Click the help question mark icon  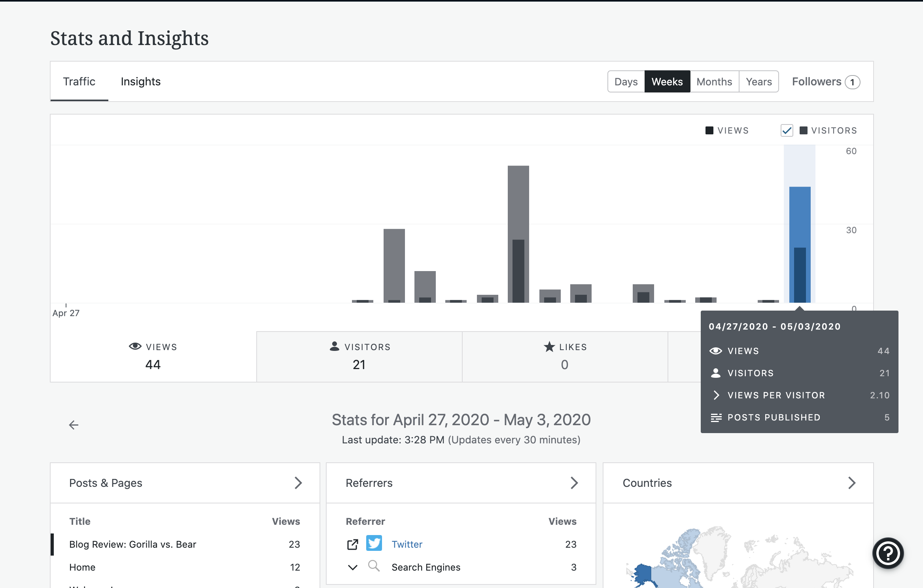click(x=888, y=553)
